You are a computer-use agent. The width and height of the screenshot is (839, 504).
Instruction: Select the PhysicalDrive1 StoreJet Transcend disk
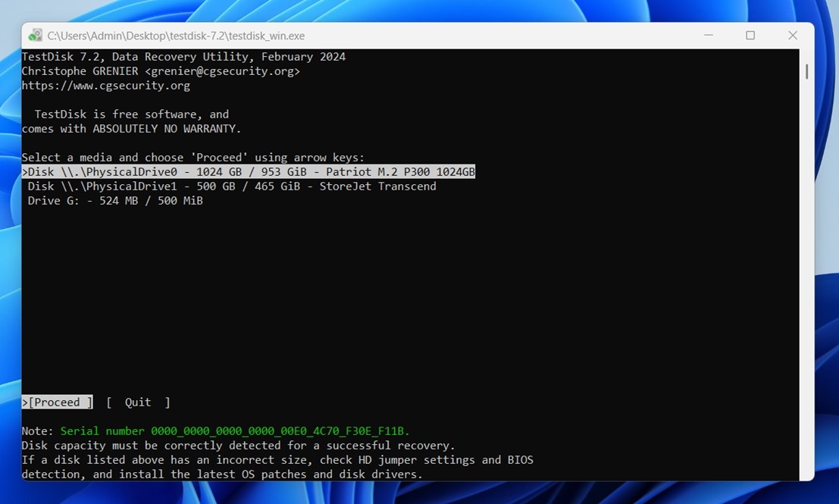231,186
